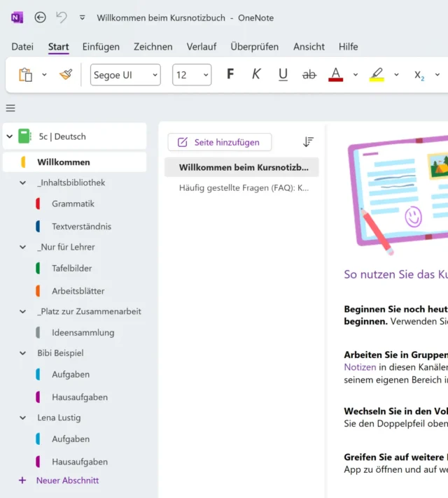448x498 pixels.
Task: Click the Seite hinzufügen button
Action: (219, 142)
